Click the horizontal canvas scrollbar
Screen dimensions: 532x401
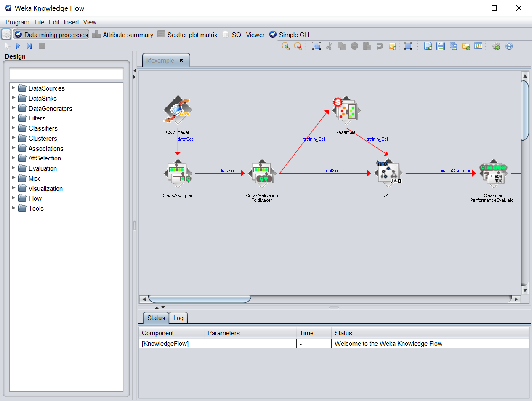coord(199,299)
